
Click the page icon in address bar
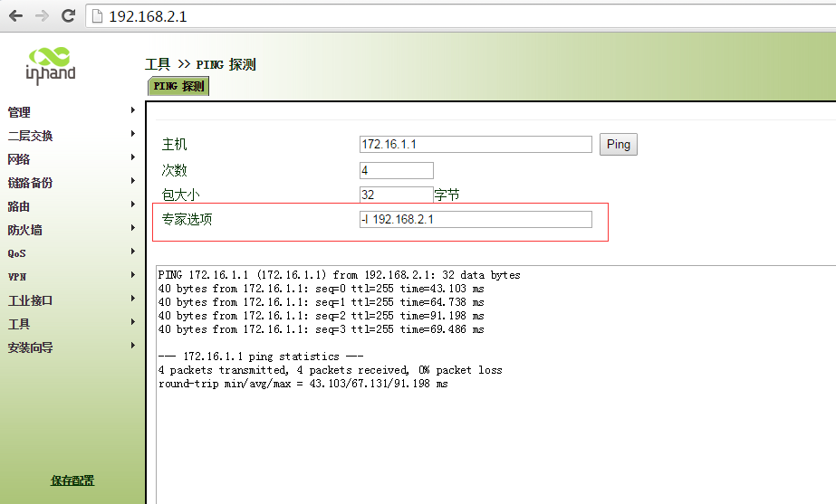(x=98, y=16)
